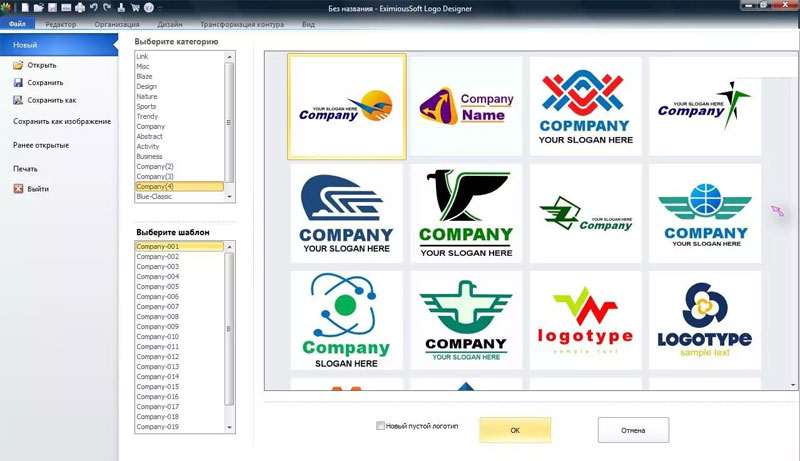The height and width of the screenshot is (461, 800).
Task: Click the logo gallery scroll down arrow
Action: coord(793,385)
